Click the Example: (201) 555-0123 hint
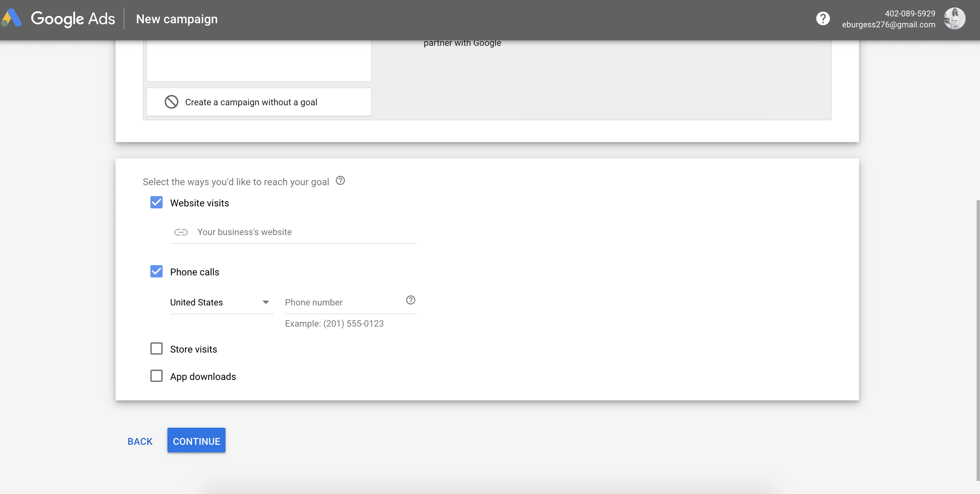Viewport: 980px width, 494px height. coord(334,324)
